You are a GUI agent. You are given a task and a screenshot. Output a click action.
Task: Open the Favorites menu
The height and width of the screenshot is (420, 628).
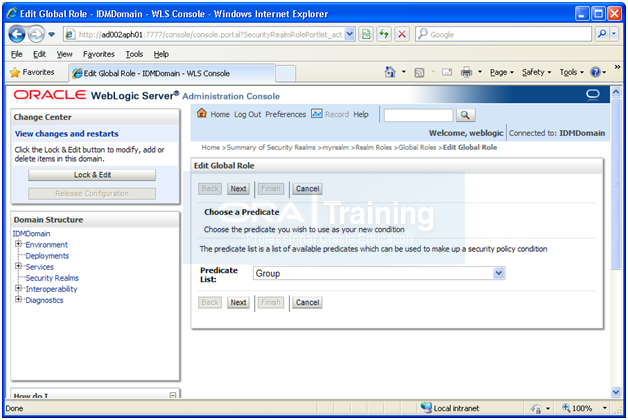99,54
